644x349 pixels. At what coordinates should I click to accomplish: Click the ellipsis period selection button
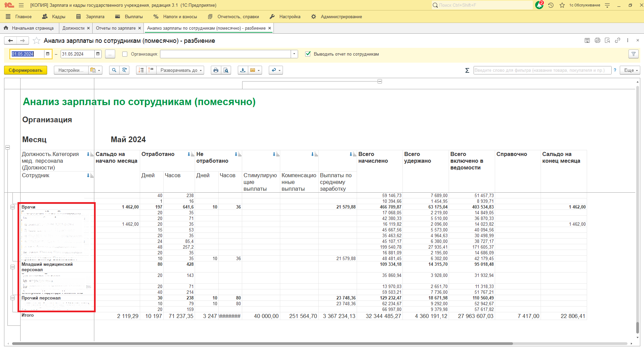coord(110,54)
